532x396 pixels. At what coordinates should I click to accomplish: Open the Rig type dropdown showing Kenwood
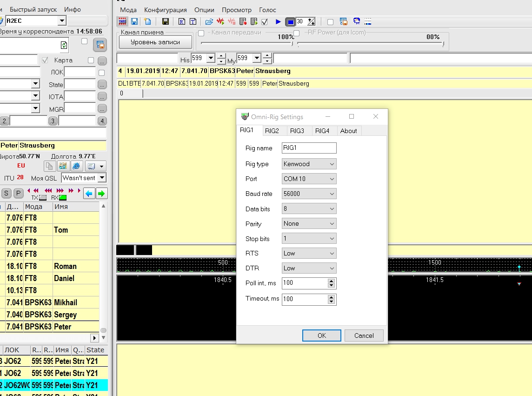click(309, 164)
